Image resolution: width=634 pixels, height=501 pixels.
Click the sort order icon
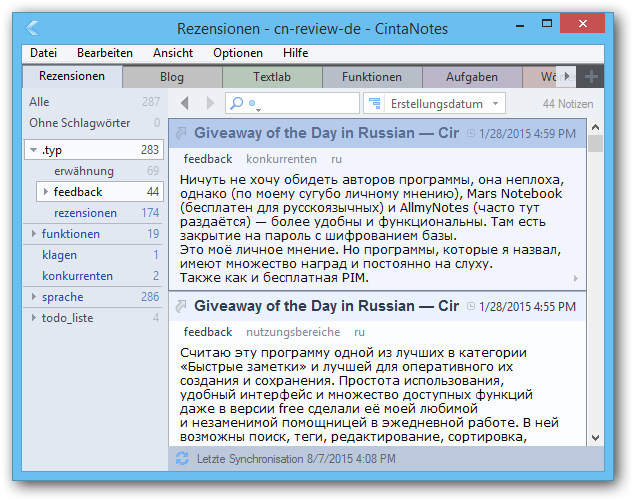(x=375, y=104)
